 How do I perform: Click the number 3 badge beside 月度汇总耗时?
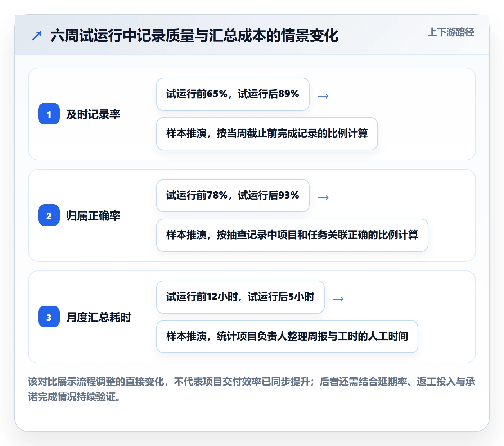coord(49,317)
